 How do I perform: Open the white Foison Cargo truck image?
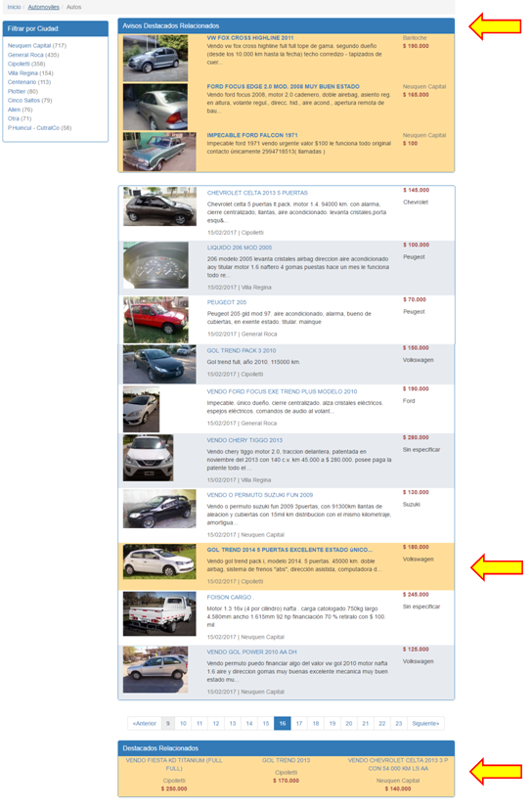point(159,613)
